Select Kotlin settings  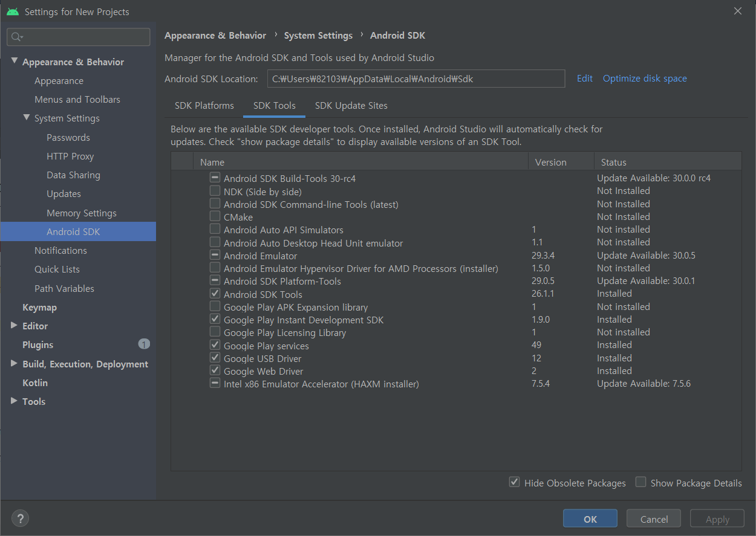(35, 383)
